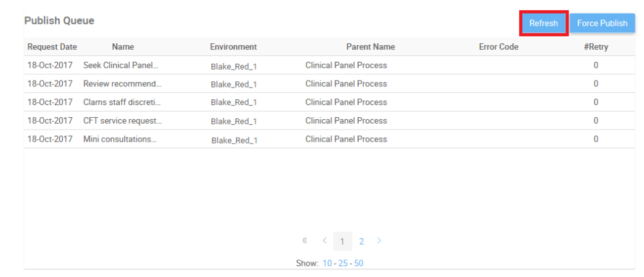Sort by Request Date column header
The width and height of the screenshot is (644, 277).
pyautogui.click(x=52, y=47)
